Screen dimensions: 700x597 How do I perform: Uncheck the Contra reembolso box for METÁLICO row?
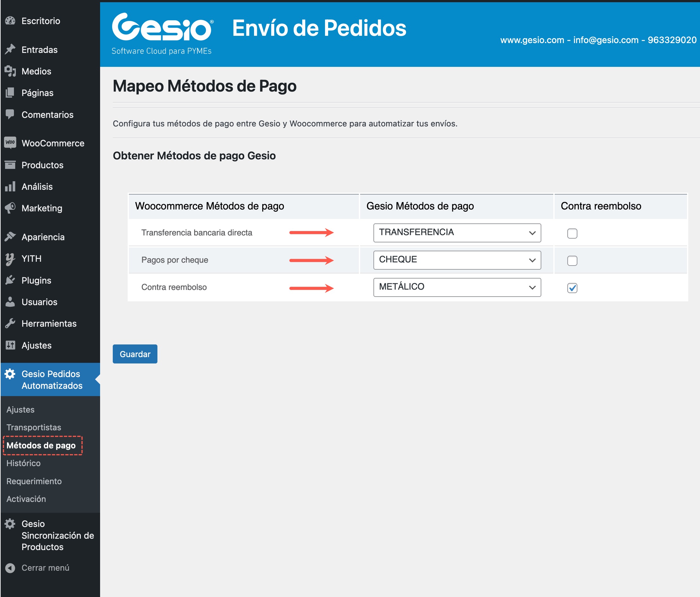(x=572, y=288)
